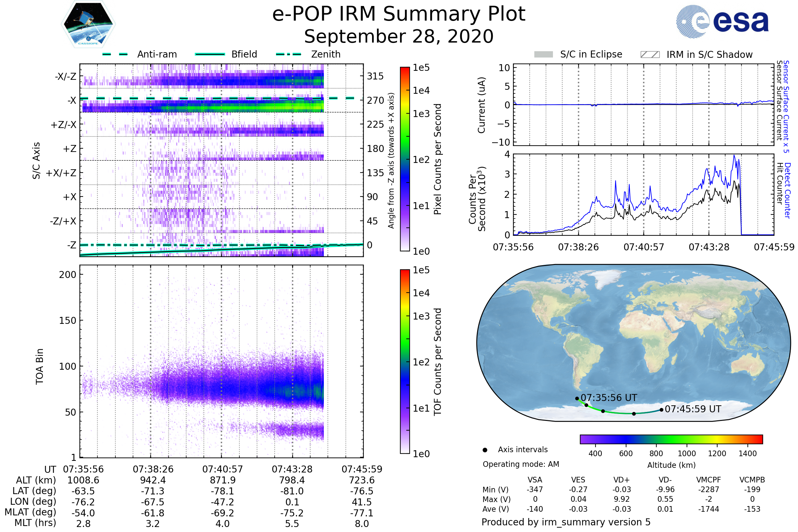Click the CASSIOPE satellite logo
The height and width of the screenshot is (532, 798).
click(x=88, y=24)
